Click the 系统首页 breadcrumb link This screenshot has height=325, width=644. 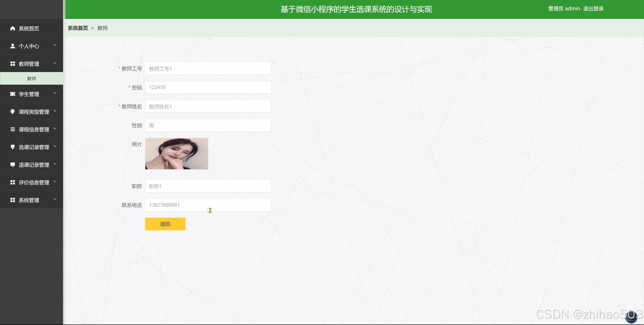[78, 28]
